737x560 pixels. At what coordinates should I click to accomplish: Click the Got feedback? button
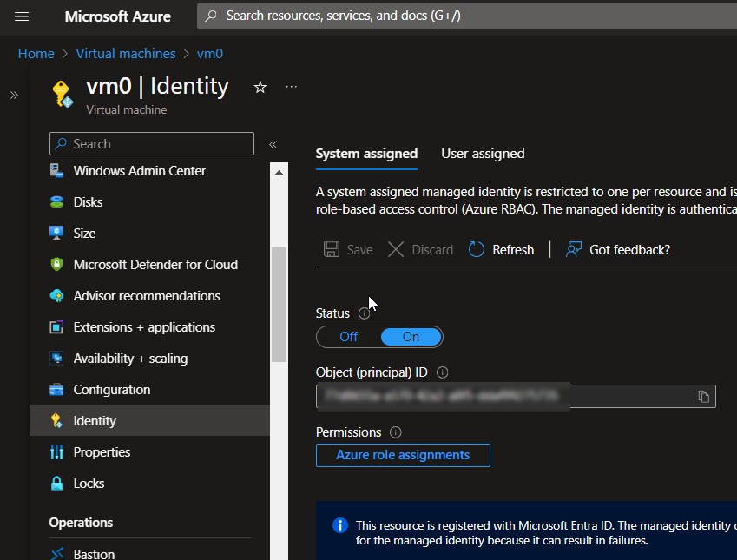pyautogui.click(x=617, y=250)
